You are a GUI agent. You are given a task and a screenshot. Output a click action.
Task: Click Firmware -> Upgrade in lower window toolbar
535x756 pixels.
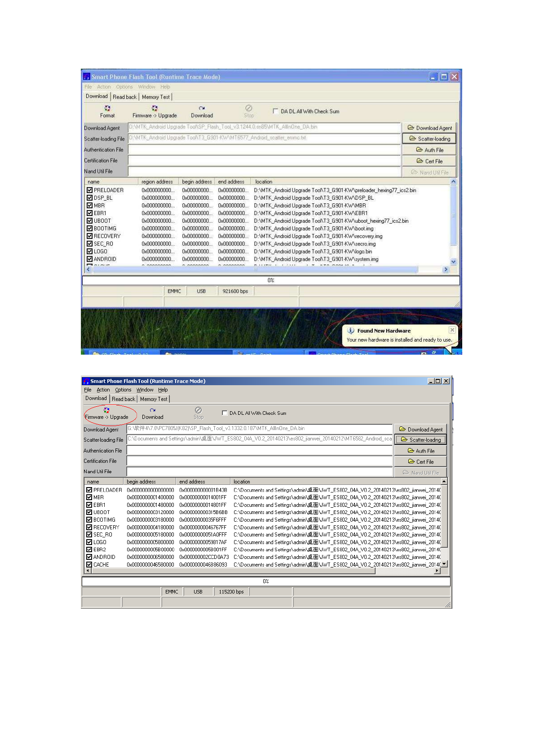point(106,413)
